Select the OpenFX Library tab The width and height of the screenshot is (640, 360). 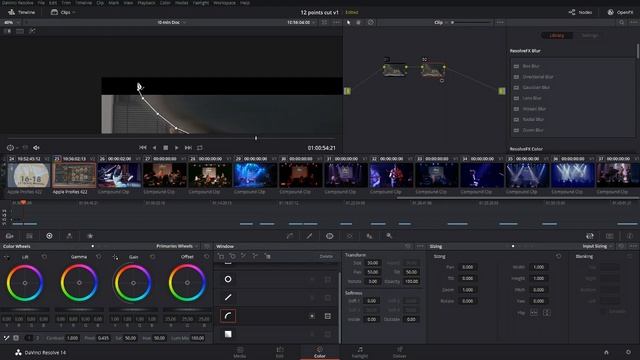(x=556, y=36)
